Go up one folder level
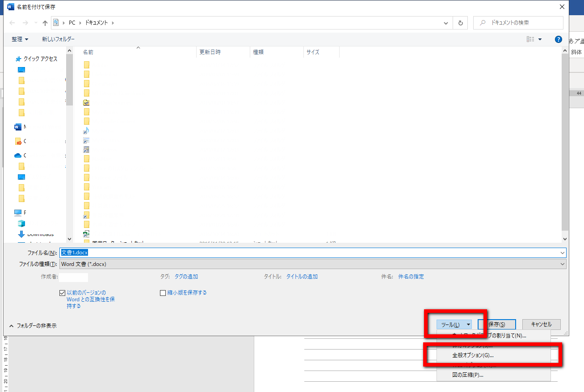 pos(45,23)
